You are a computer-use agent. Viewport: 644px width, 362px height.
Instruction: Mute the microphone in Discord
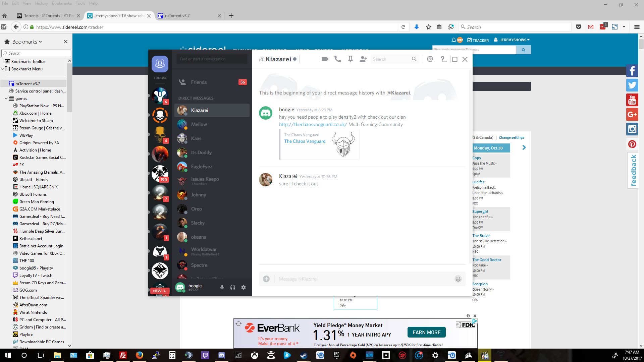222,287
